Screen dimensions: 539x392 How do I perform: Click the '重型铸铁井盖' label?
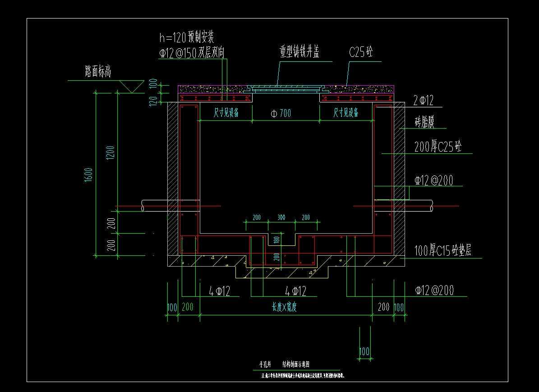click(x=299, y=51)
